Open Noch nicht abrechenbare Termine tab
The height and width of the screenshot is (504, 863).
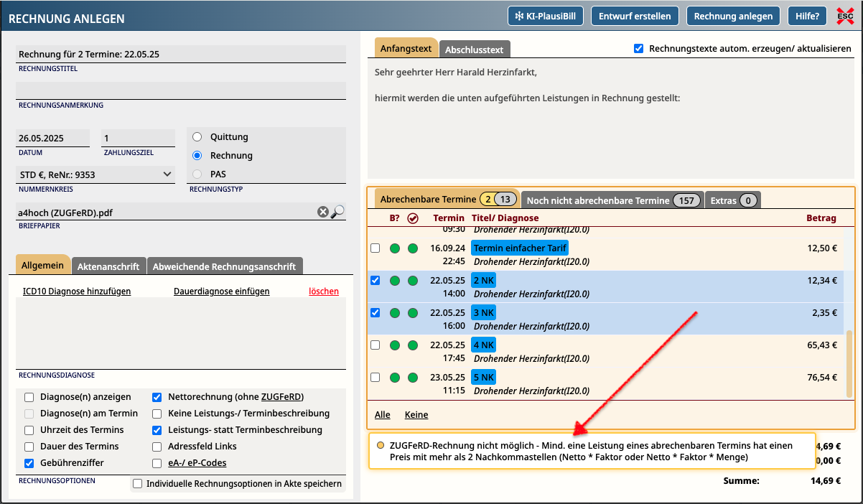tap(612, 200)
